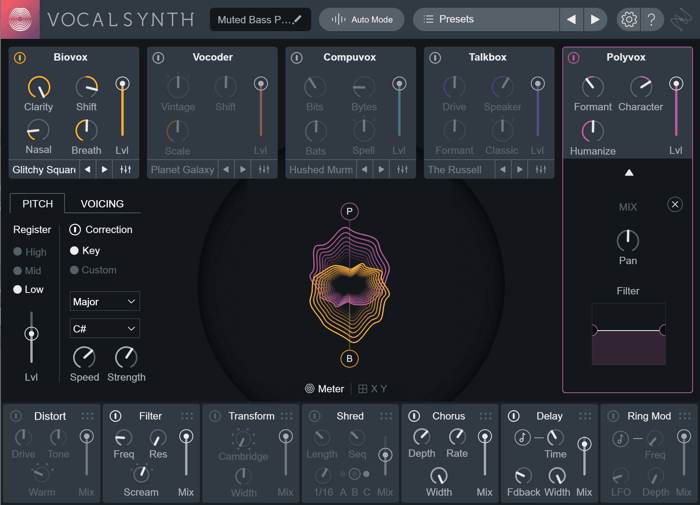Open Glitchy Square preset name field
Image resolution: width=700 pixels, height=505 pixels.
[44, 170]
